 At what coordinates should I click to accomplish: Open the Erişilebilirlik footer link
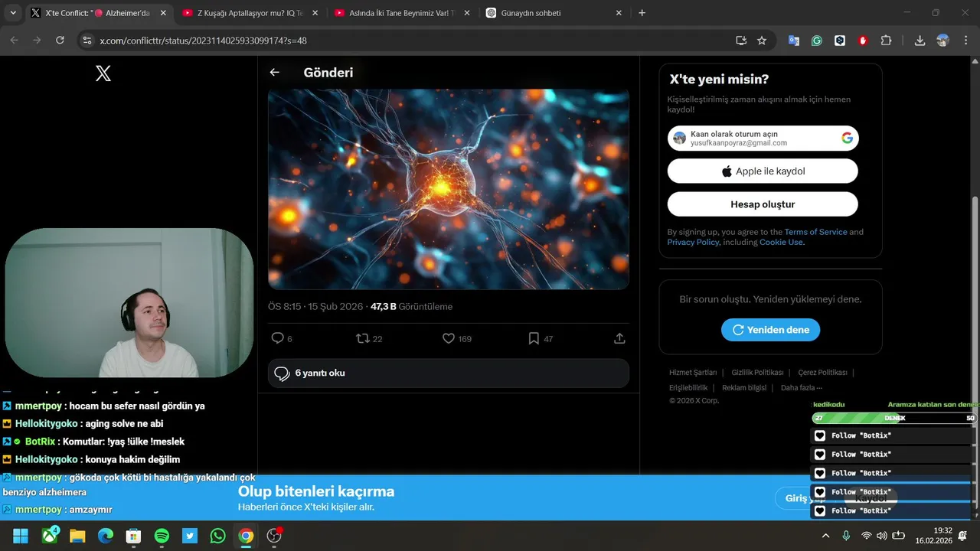tap(688, 388)
